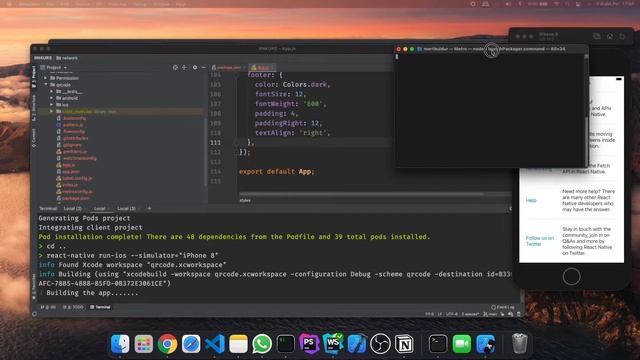Open the TODO tool window button
This screenshot has width=640, height=360.
point(73,307)
